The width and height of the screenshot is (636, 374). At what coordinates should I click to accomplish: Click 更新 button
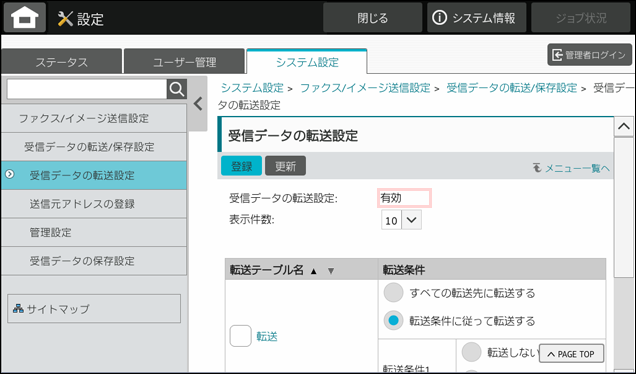(x=285, y=166)
